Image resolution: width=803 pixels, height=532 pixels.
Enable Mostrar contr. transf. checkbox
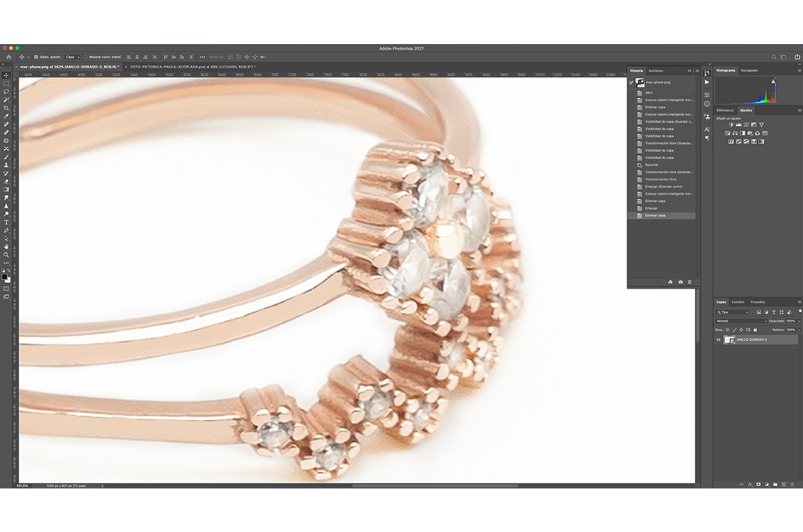[86, 57]
